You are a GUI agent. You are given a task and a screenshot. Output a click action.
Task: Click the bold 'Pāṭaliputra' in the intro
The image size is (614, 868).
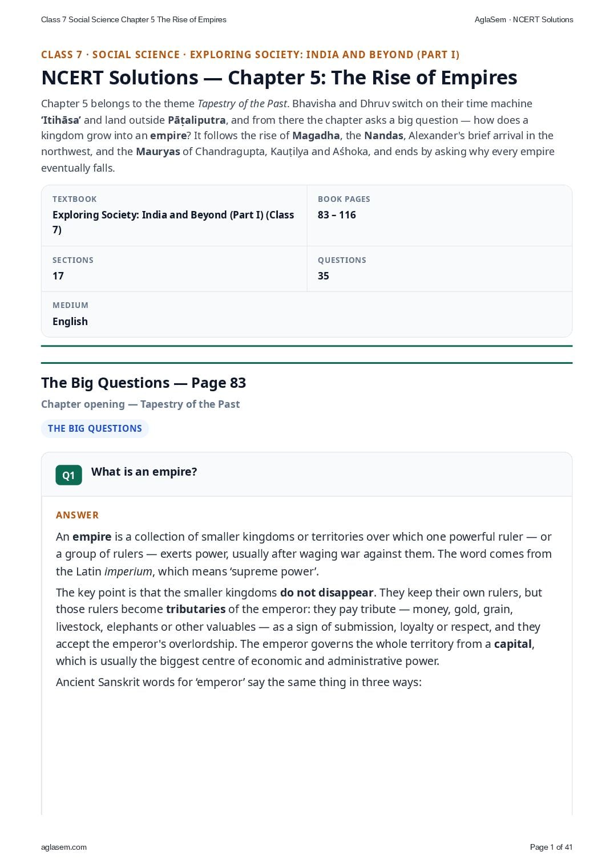coord(197,120)
